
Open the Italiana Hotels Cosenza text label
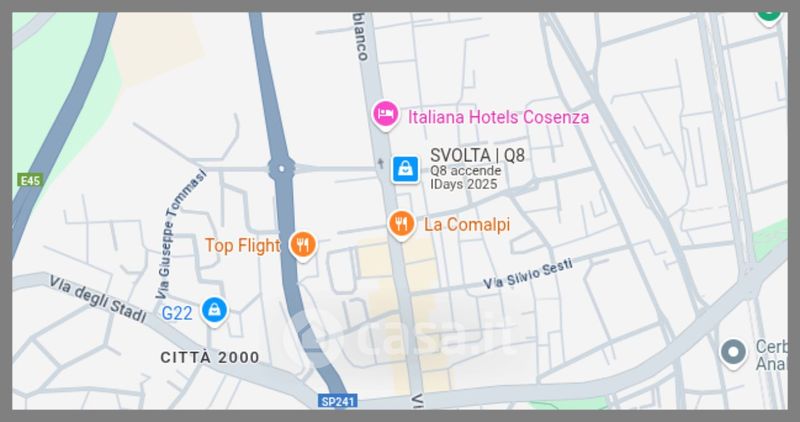coord(498,117)
